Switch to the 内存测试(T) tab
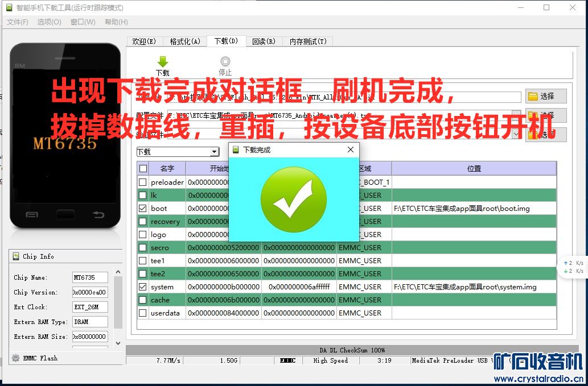The width and height of the screenshot is (588, 386). 308,41
